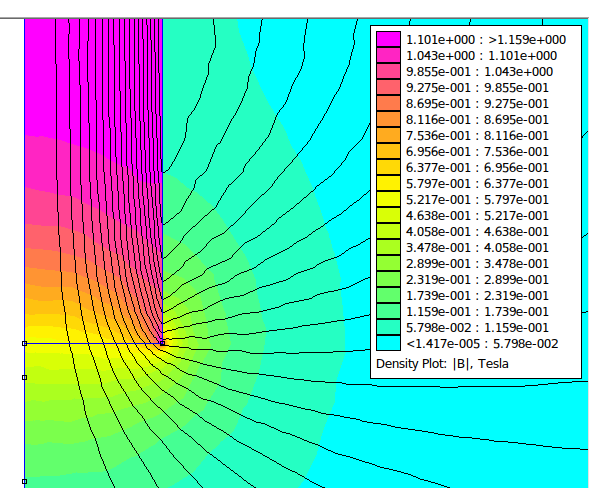This screenshot has height=488, width=590.
Task: Click the swatch for 2.319e-001 : 2.899e-001
Action: click(x=388, y=279)
